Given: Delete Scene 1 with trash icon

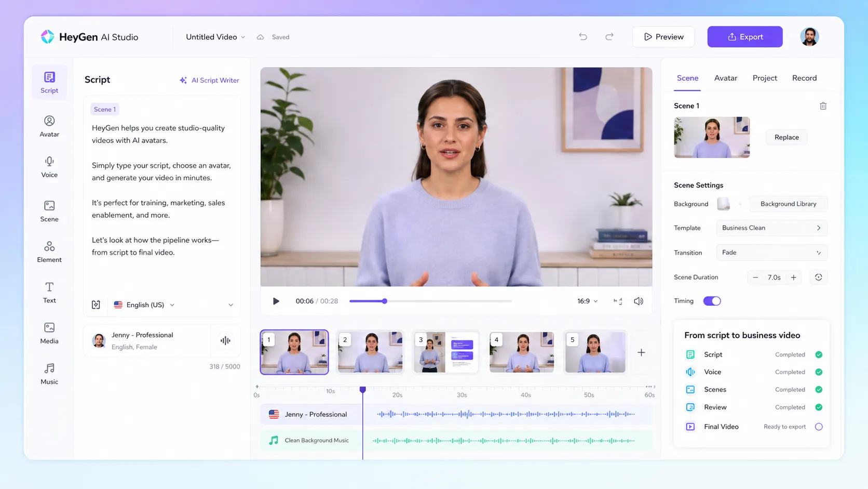Looking at the screenshot, I should coord(823,106).
